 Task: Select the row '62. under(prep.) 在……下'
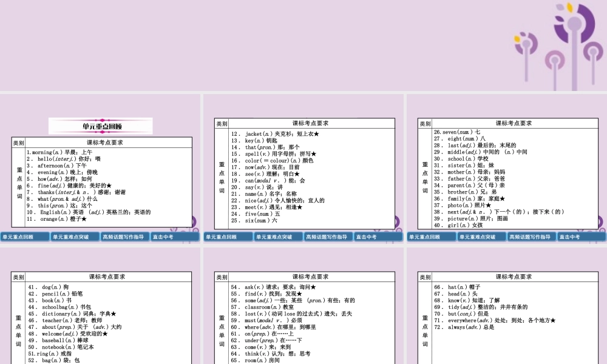(266, 340)
